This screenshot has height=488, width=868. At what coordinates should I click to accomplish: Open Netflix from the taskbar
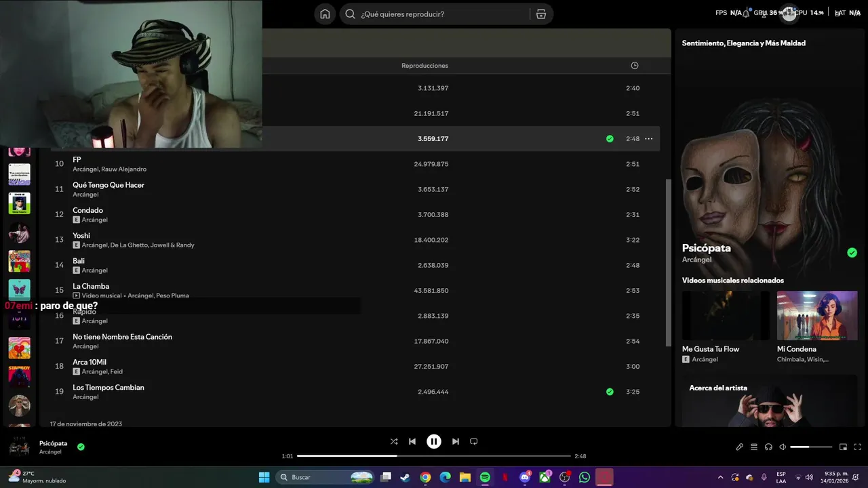click(505, 477)
